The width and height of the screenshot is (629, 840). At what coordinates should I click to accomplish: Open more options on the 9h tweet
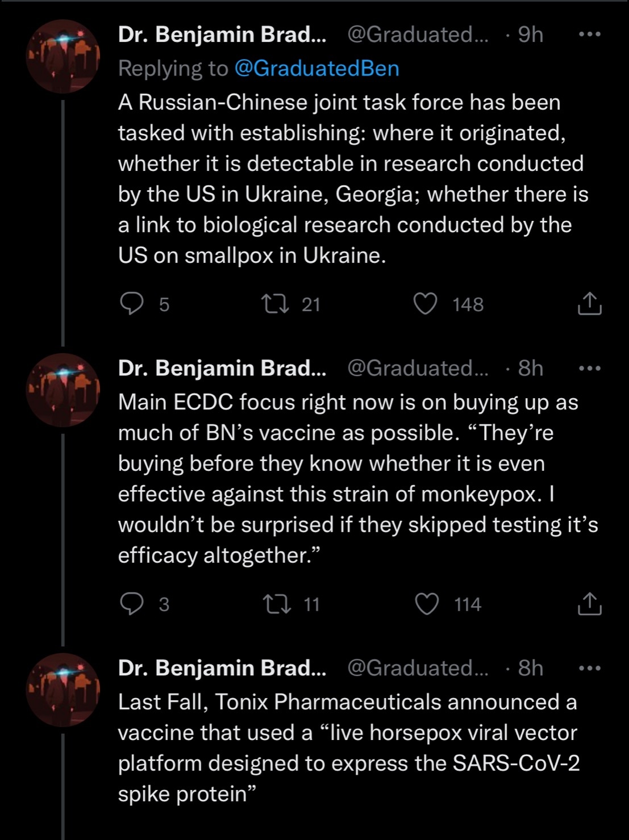589,35
